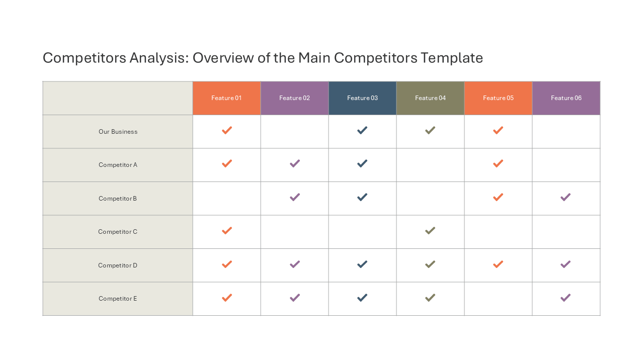Select Competitor E's navy Feature 03 checkmark
The width and height of the screenshot is (644, 362).
click(x=362, y=298)
